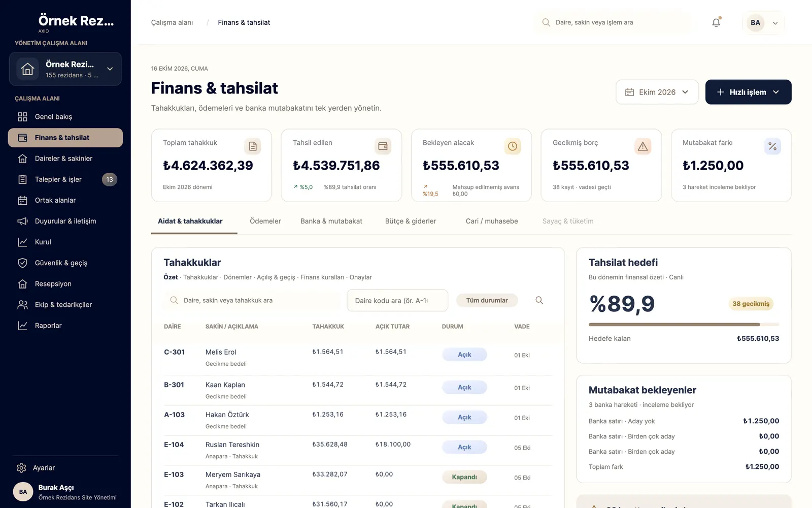812x508 pixels.
Task: Open the Bütçe & giderler tab
Action: tap(411, 221)
